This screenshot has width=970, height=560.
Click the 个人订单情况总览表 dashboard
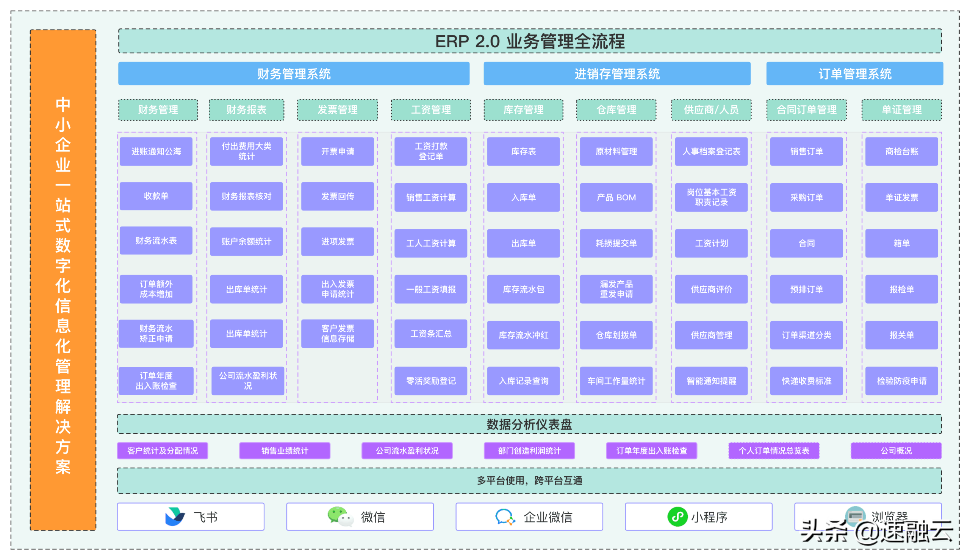coord(774,451)
